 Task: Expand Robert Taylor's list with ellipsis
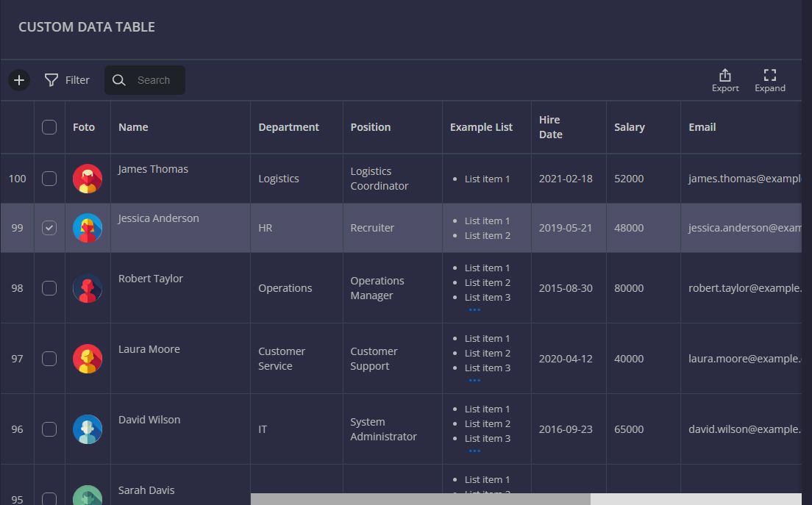click(x=474, y=310)
